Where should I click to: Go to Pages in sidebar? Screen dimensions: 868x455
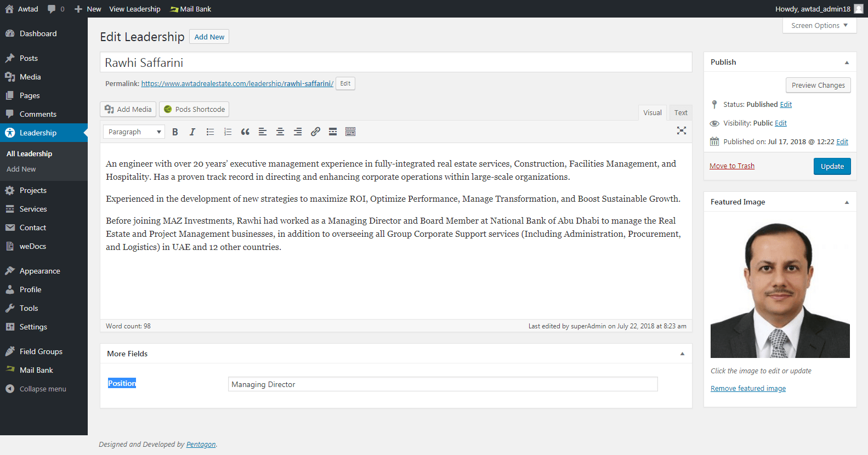44,95
